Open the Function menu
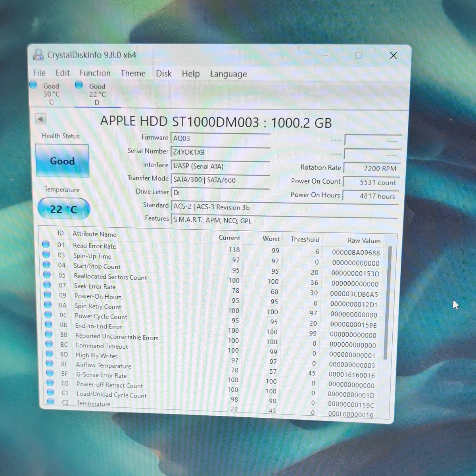The image size is (476, 476). (x=95, y=73)
